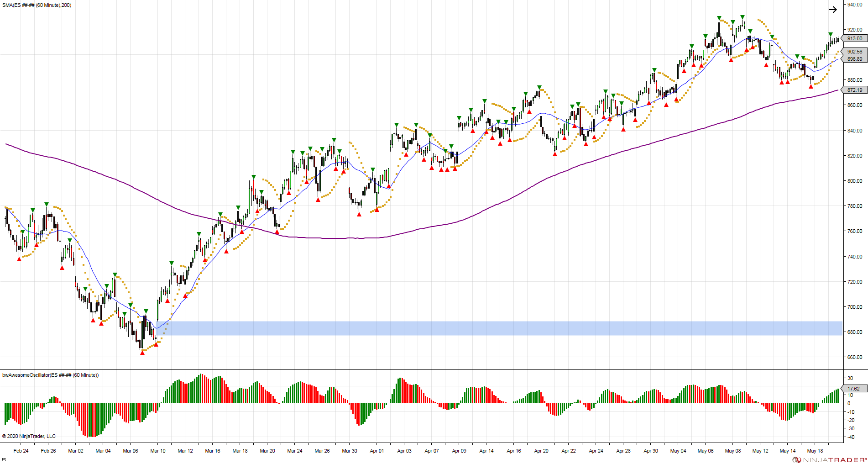The image size is (868, 464).
Task: Click the Apr 24 date label
Action: click(x=596, y=451)
